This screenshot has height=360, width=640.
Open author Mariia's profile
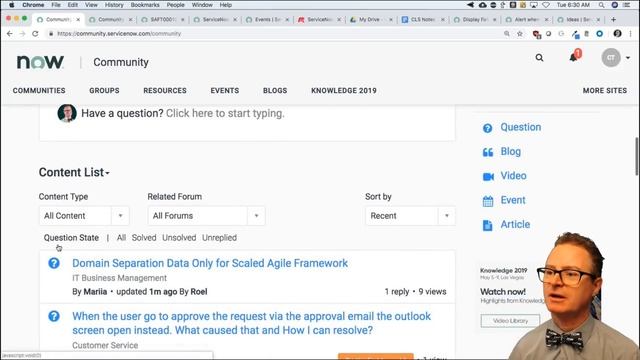95,292
